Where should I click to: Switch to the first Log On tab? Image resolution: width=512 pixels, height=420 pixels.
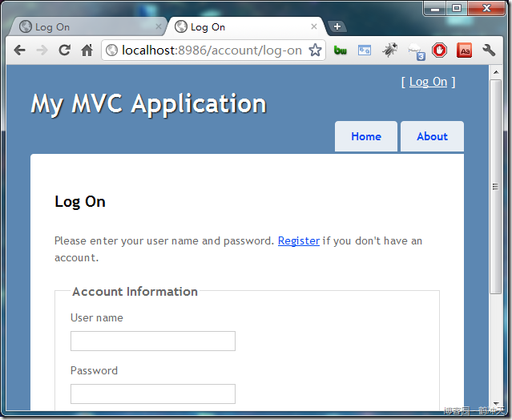87,26
